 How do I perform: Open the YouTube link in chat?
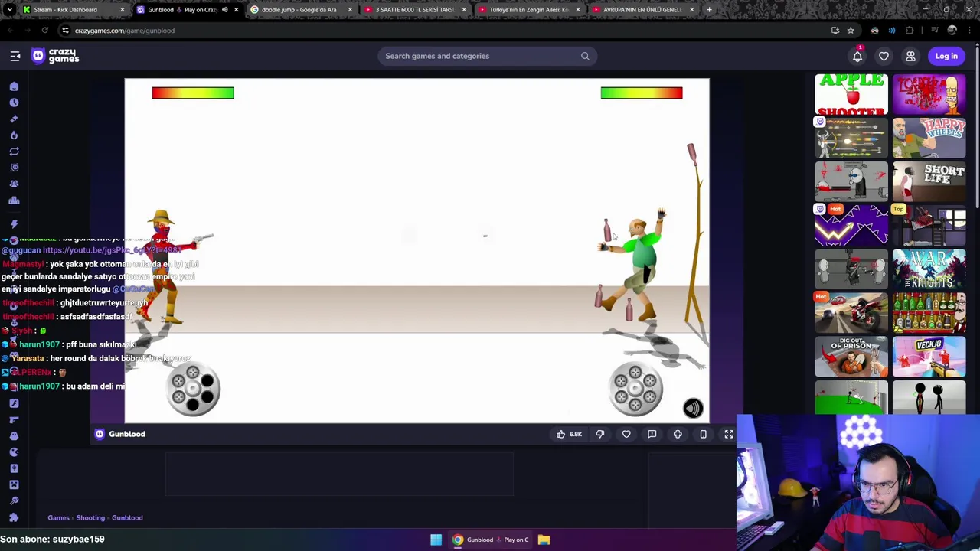111,250
